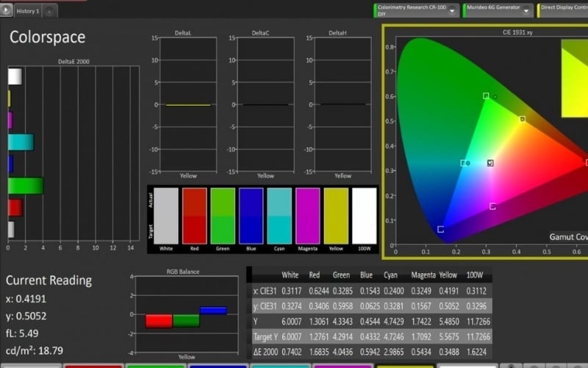
Task: Click the magenta pattern button in bottom strip
Action: point(342,366)
